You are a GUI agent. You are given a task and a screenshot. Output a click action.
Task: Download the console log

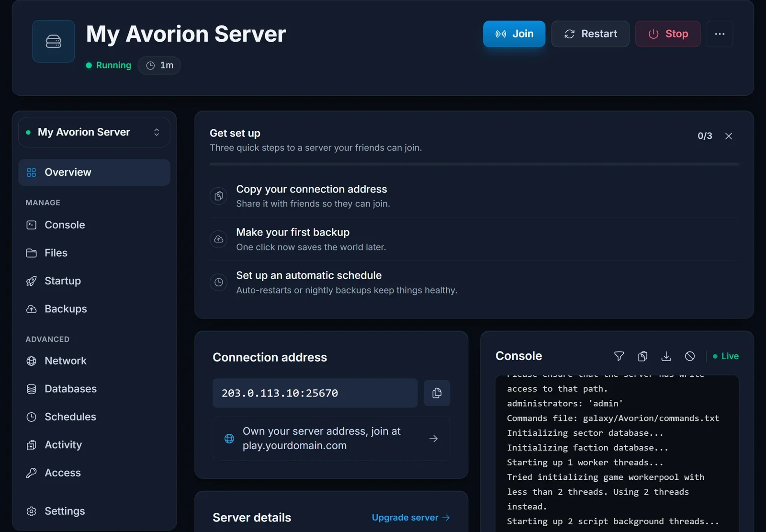[x=666, y=356]
